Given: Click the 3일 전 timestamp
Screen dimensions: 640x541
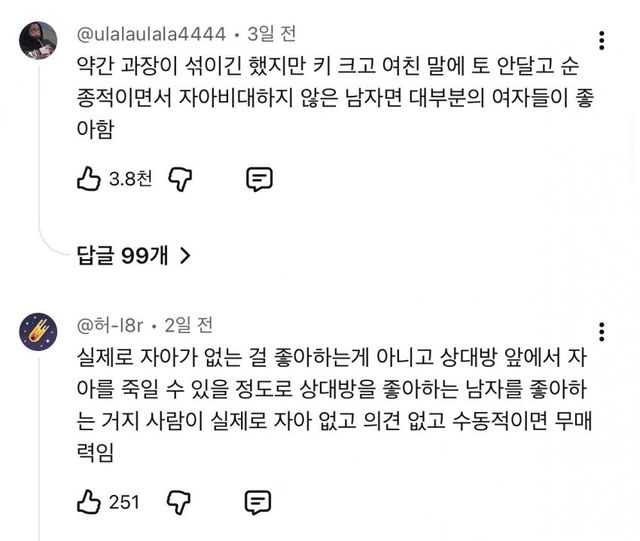Looking at the screenshot, I should tap(271, 35).
